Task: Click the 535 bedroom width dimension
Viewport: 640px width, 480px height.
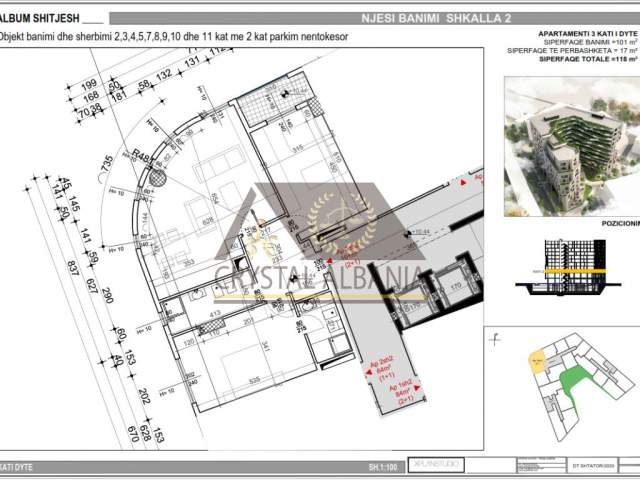Action: tap(254, 380)
